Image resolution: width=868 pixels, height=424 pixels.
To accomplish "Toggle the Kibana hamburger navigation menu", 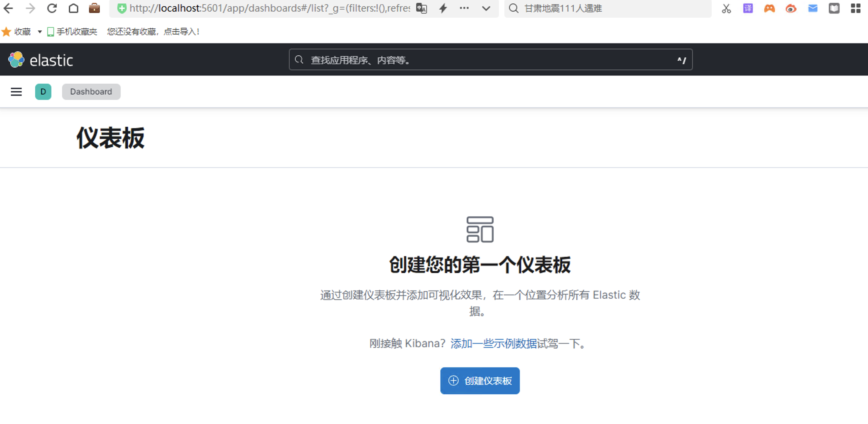I will [x=16, y=92].
